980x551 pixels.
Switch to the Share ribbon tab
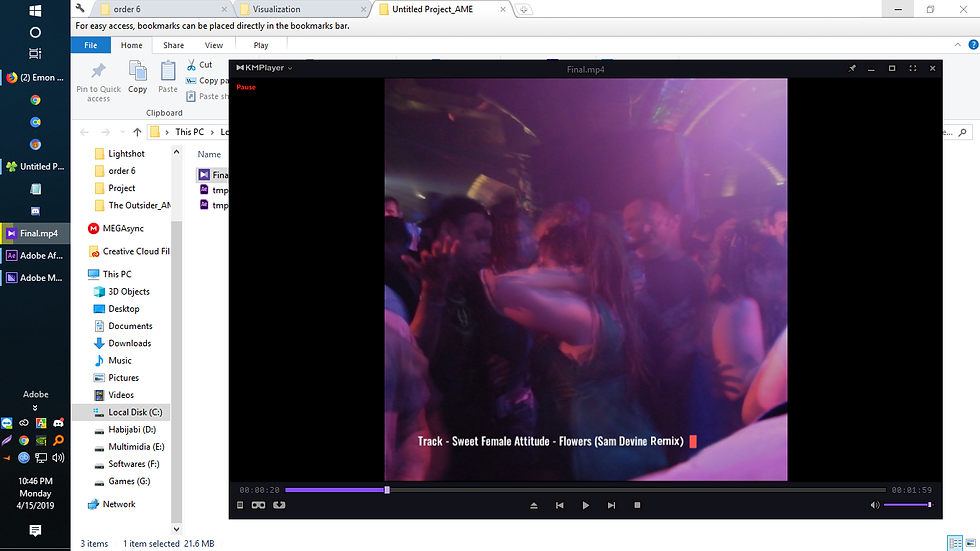click(173, 45)
